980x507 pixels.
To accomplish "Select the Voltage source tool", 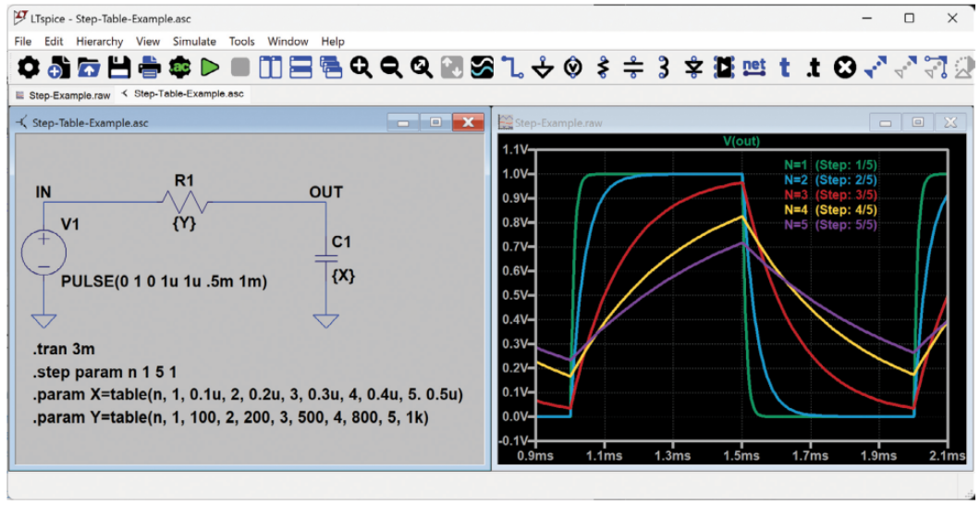I will pos(573,67).
